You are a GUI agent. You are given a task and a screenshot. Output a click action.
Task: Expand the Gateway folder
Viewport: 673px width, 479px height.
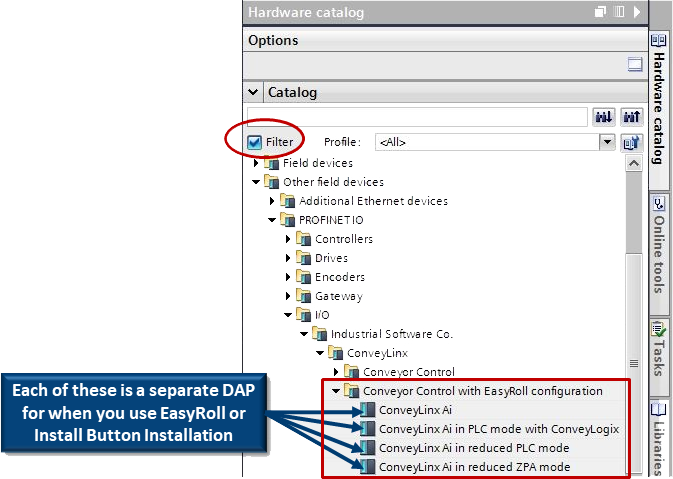click(x=288, y=296)
